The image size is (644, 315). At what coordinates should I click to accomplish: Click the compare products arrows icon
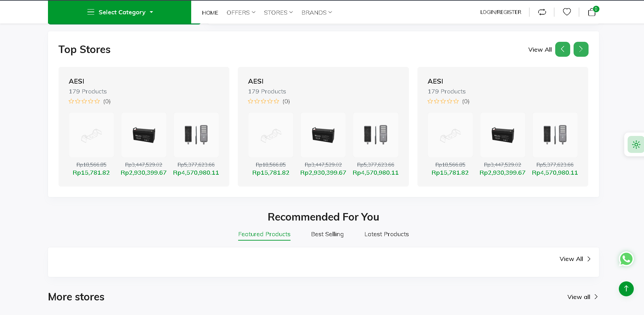542,12
